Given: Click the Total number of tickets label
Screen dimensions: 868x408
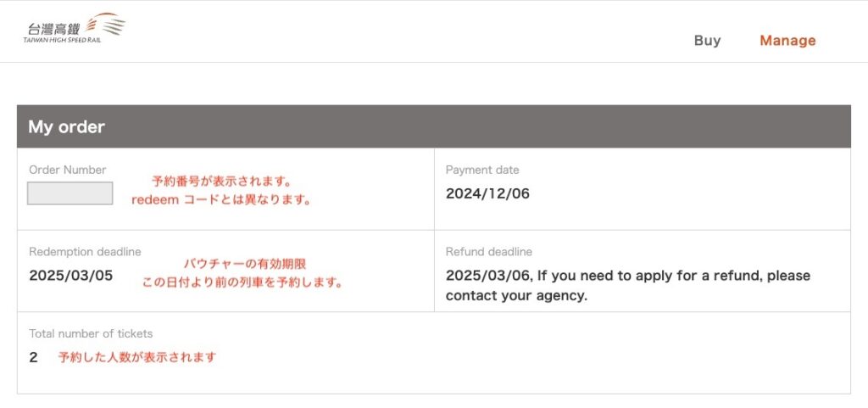Looking at the screenshot, I should [x=91, y=334].
